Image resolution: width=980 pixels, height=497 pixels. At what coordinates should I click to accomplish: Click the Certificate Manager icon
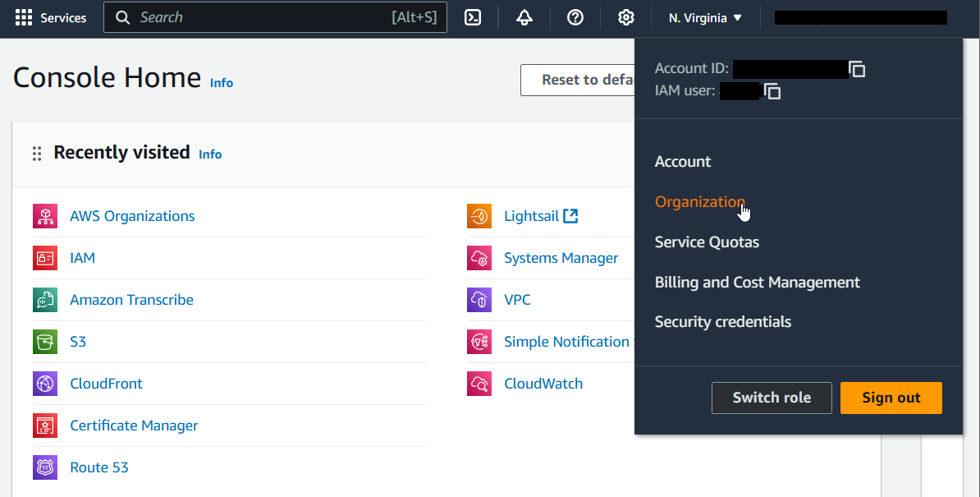[x=45, y=426]
